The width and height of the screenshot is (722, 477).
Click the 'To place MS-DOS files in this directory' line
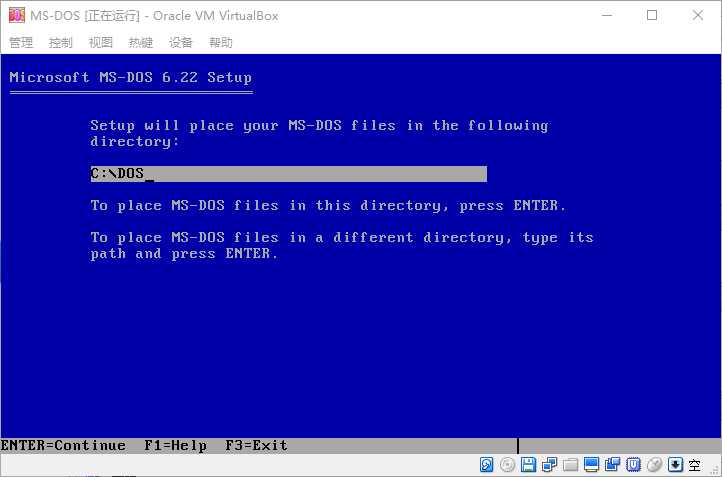(x=328, y=205)
